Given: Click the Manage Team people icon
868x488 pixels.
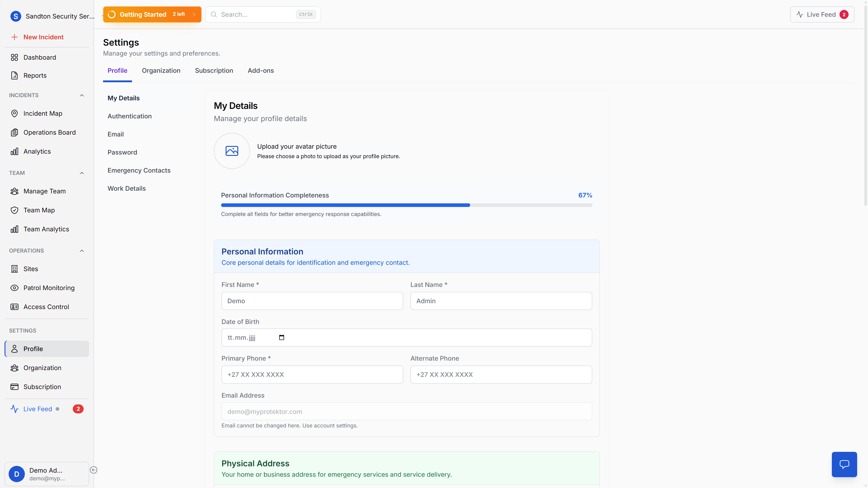Looking at the screenshot, I should [x=14, y=191].
